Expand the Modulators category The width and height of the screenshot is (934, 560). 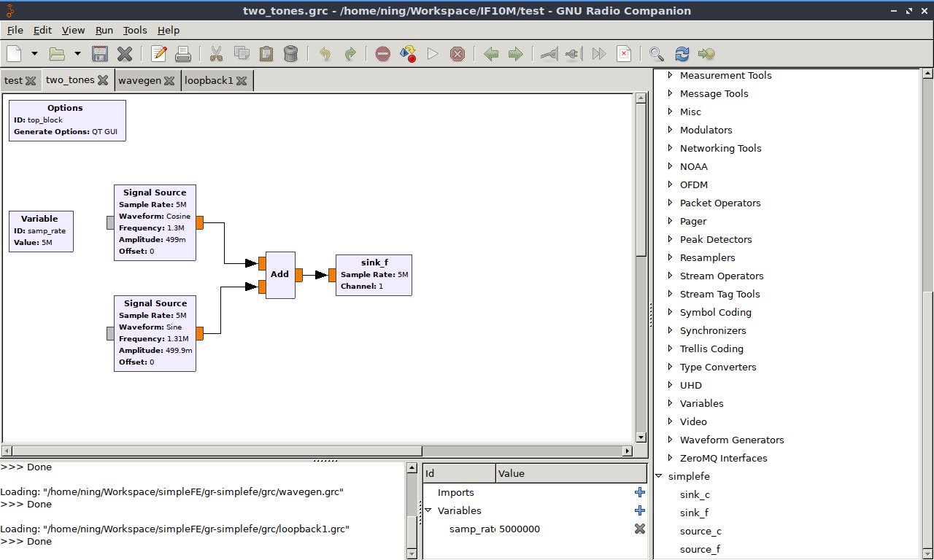[670, 130]
